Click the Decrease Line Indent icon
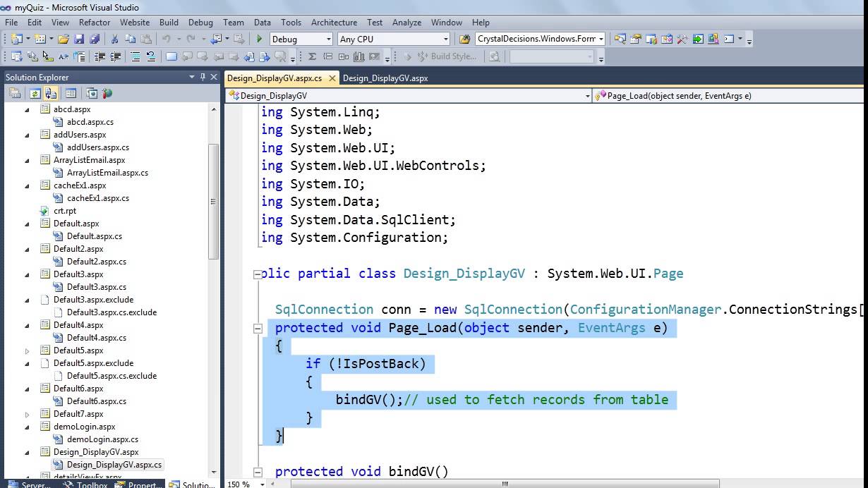 pos(100,56)
